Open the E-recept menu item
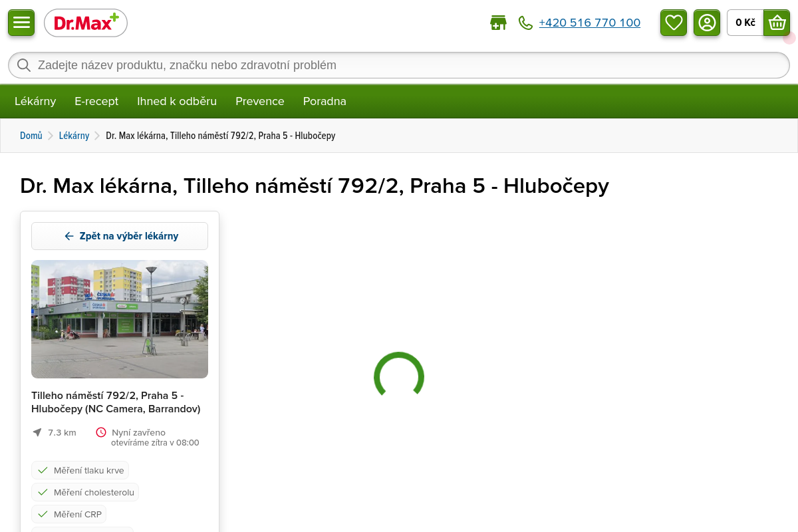Screen dimensions: 798x532 click(x=96, y=101)
